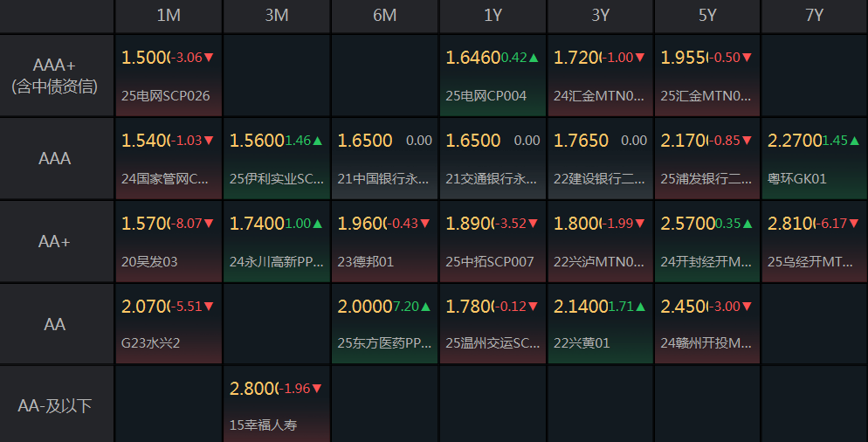Open bond 25电网SCP026 cell
Screen dimensions: 868x442
tap(169, 75)
